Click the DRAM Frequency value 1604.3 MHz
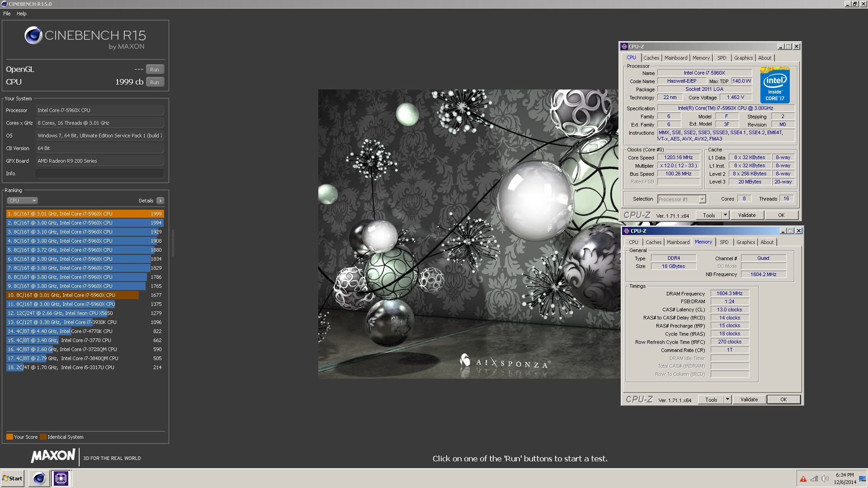The height and width of the screenshot is (488, 868). point(730,294)
